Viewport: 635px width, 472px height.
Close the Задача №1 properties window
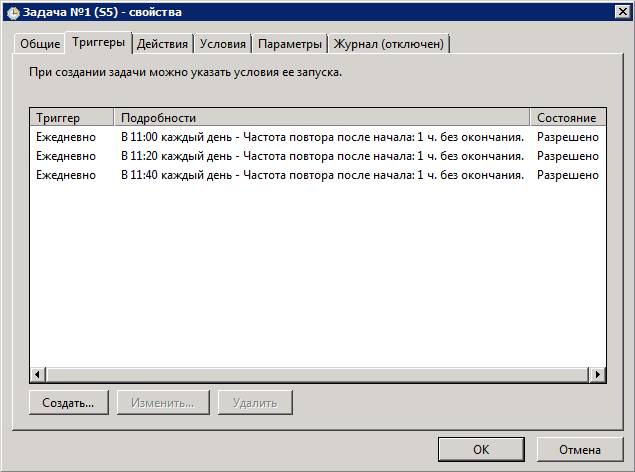coord(619,12)
